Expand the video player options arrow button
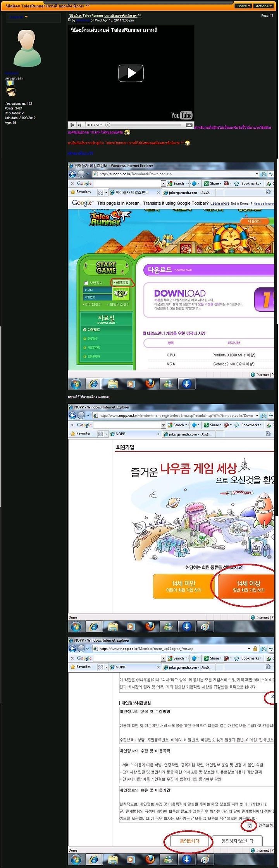Screen dimensions: 279x868 189,125
